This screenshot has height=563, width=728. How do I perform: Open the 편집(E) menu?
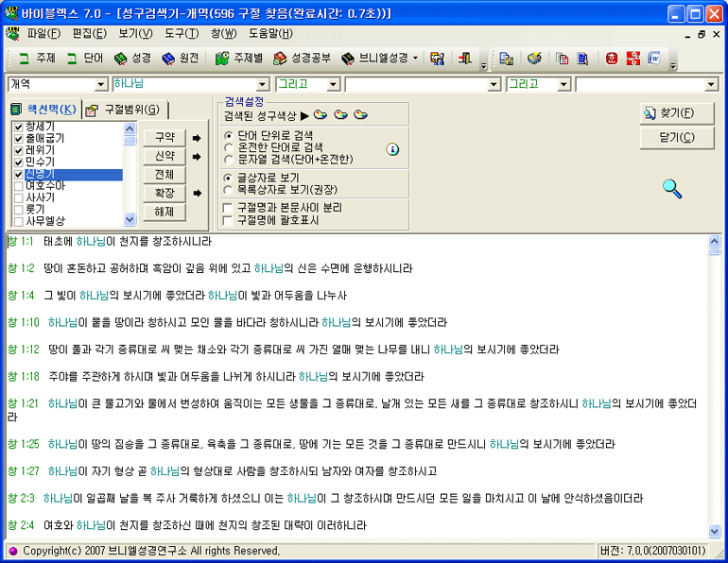coord(90,33)
